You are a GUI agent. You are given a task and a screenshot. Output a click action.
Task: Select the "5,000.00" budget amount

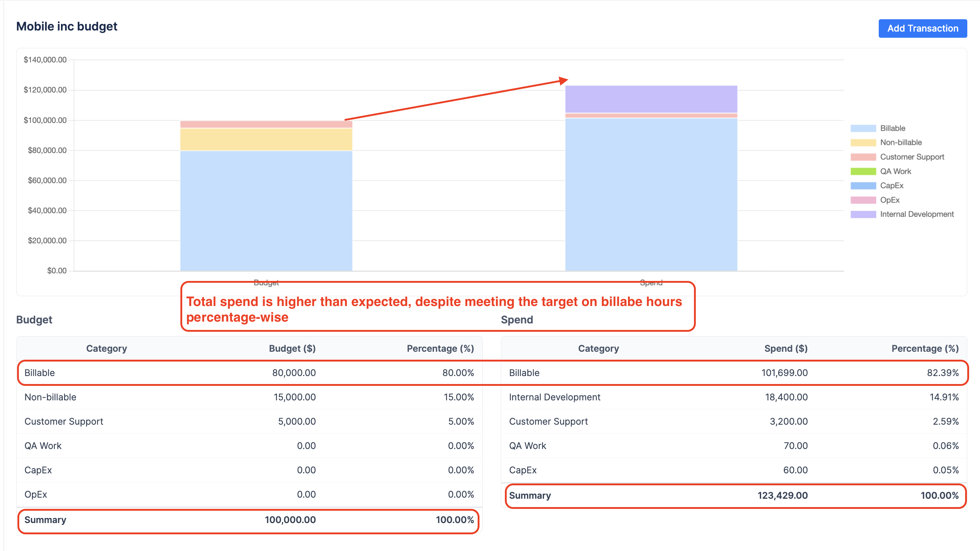[297, 422]
